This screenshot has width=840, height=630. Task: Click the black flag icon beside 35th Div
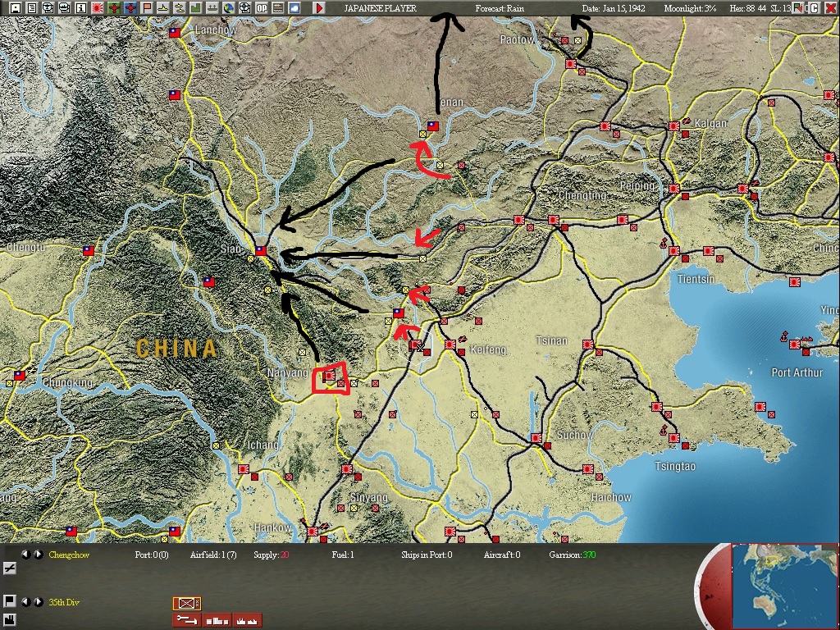click(9, 601)
